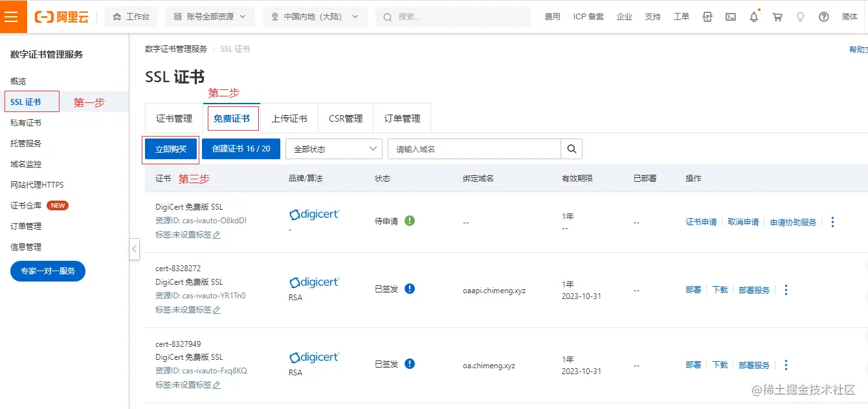Open more actions menu for oa.chimeng.xyz row
This screenshot has height=409, width=868.
[786, 365]
